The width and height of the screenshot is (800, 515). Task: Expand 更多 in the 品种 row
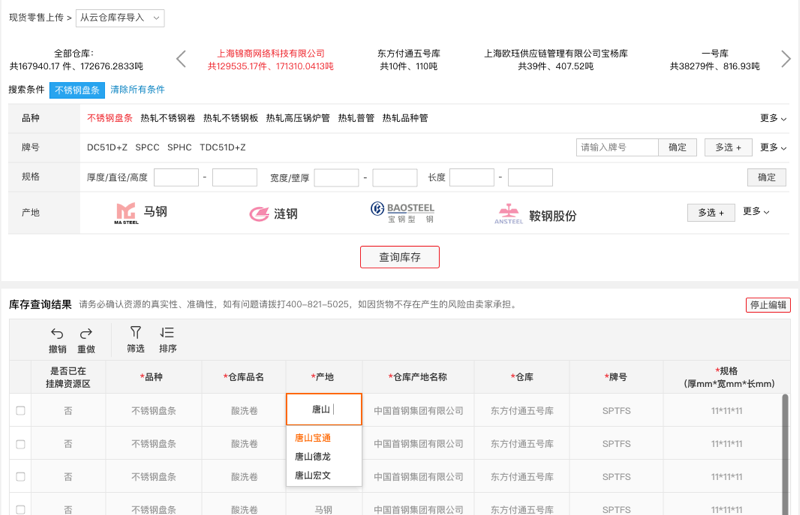point(773,118)
